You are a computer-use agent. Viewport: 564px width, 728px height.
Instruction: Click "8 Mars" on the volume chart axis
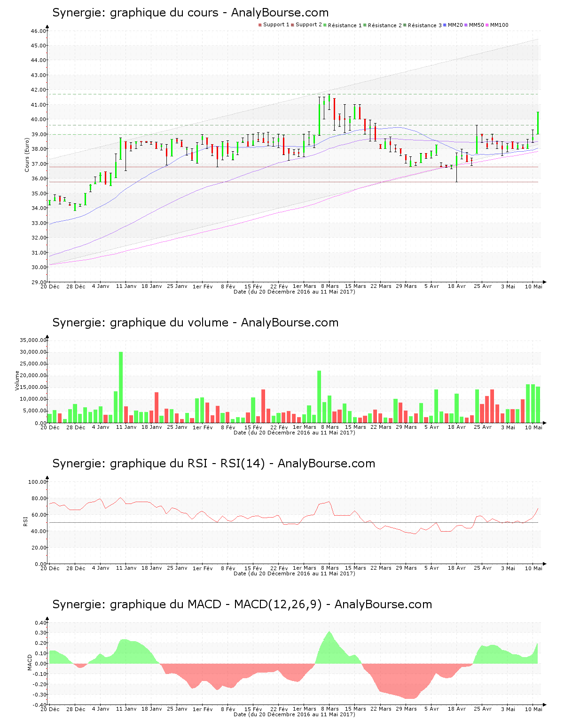coord(330,427)
